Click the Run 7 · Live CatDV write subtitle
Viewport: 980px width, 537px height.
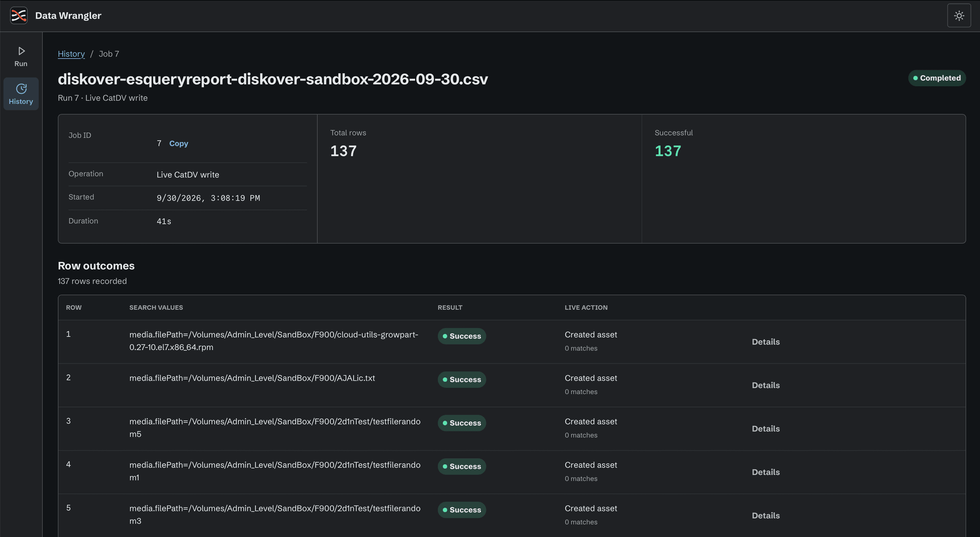pyautogui.click(x=103, y=98)
